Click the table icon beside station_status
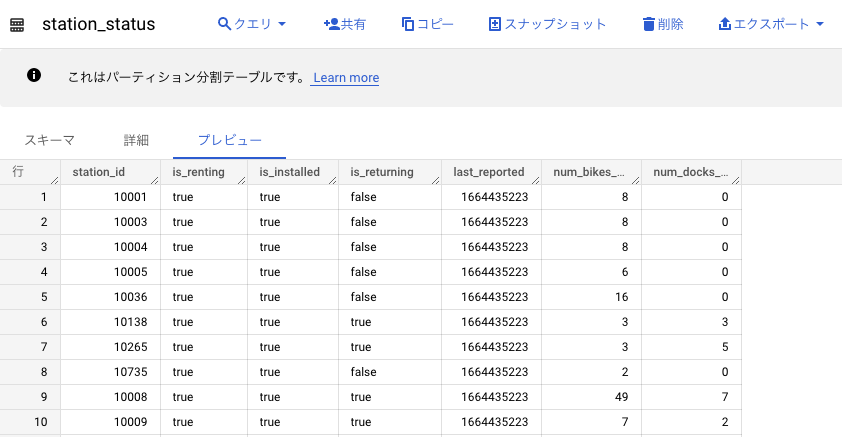 17,25
